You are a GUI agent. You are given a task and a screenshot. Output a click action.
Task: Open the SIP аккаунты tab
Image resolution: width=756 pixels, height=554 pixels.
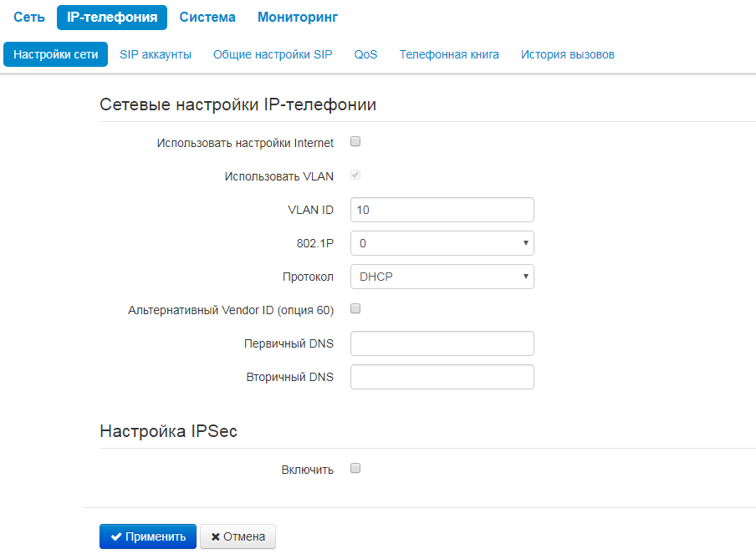pos(156,54)
